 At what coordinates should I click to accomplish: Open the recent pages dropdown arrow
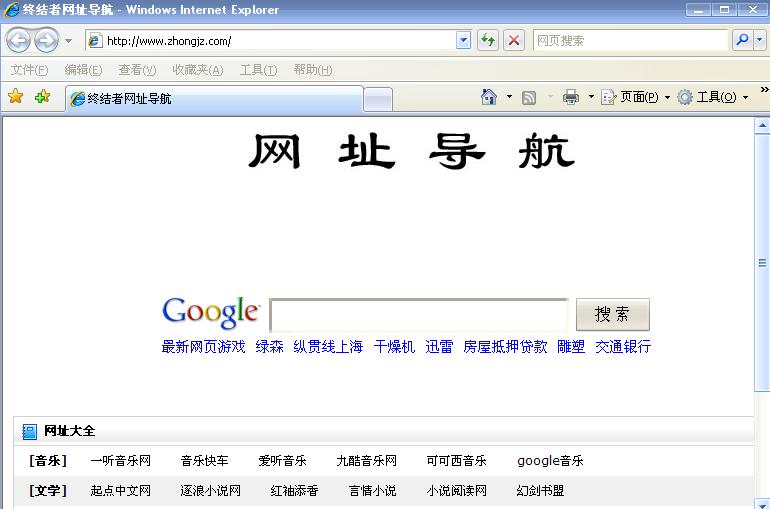[x=69, y=41]
